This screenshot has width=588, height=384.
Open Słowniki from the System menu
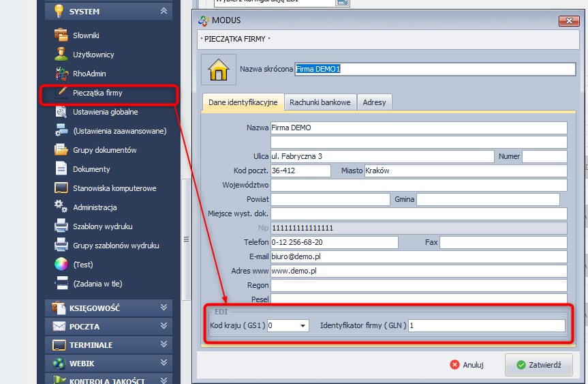pos(86,35)
